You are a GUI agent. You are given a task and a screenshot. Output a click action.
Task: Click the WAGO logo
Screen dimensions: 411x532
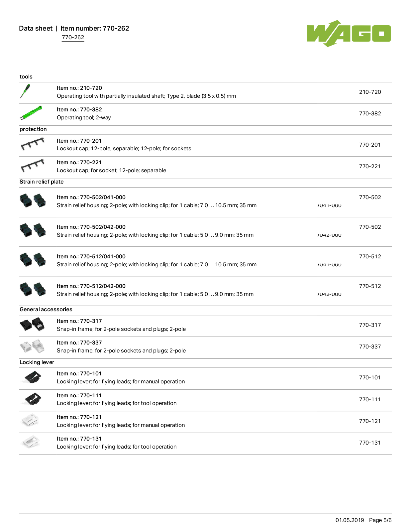(349, 33)
